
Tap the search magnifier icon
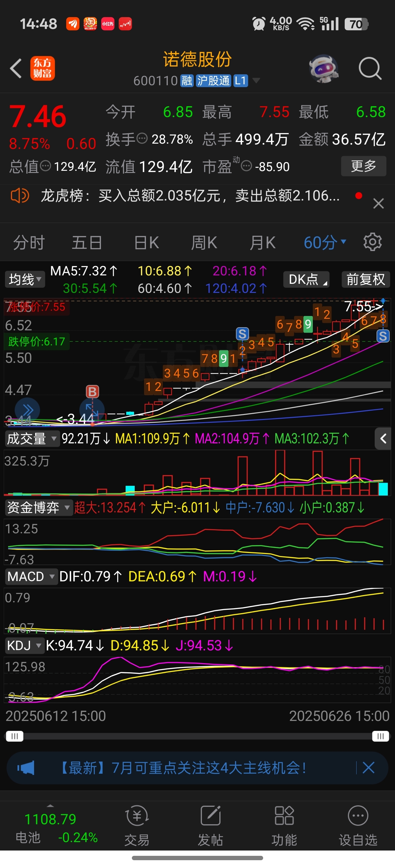click(370, 68)
